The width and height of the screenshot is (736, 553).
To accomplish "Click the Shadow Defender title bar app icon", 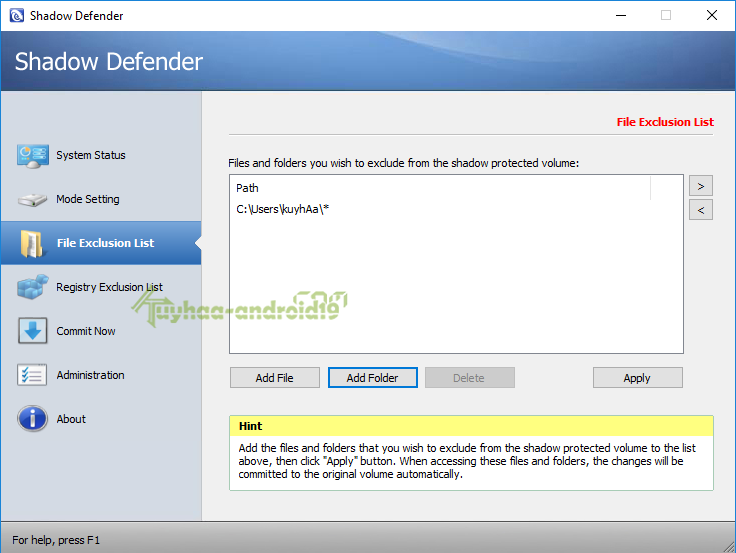I will point(17,15).
